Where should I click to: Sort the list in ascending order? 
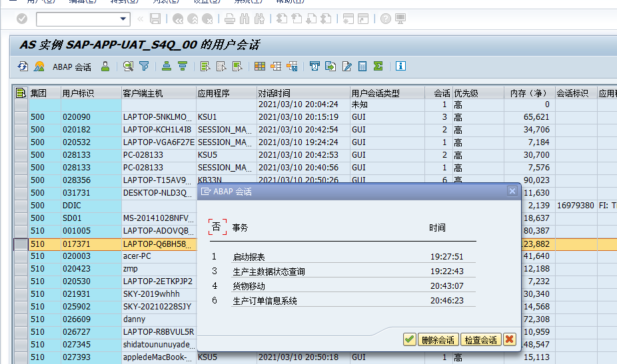[167, 66]
